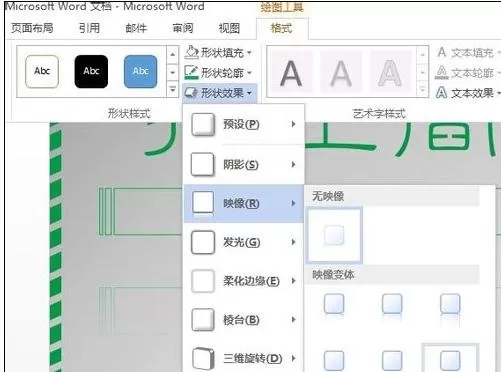
Task: Open the 发光(G) glow submenu
Action: 244,242
